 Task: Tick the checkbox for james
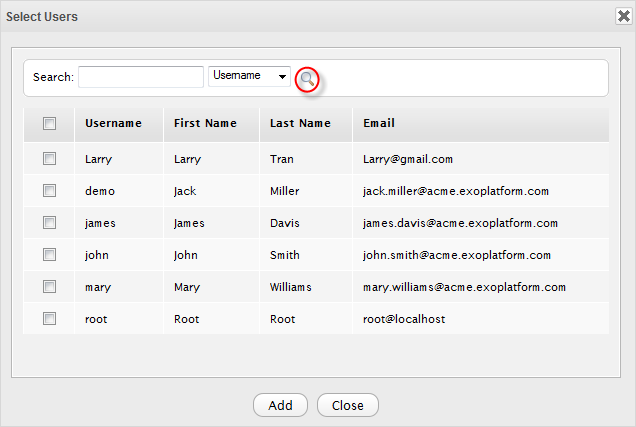[49, 223]
